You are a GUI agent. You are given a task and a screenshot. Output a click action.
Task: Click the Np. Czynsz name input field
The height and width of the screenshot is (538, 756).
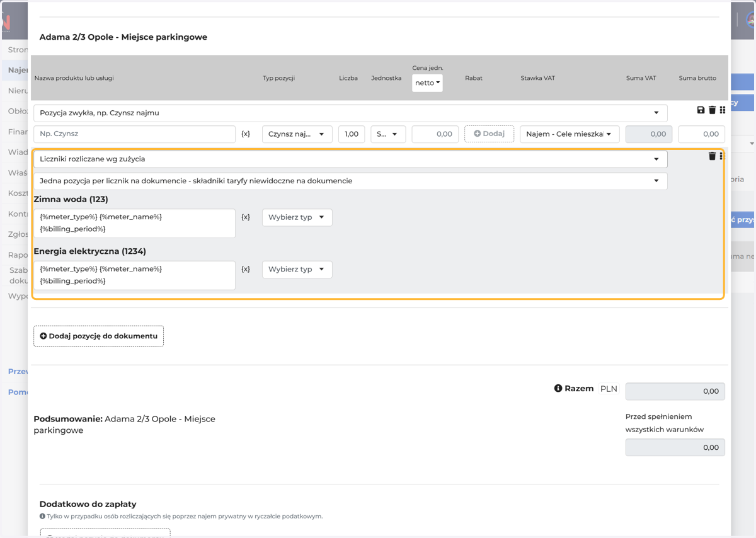[134, 134]
